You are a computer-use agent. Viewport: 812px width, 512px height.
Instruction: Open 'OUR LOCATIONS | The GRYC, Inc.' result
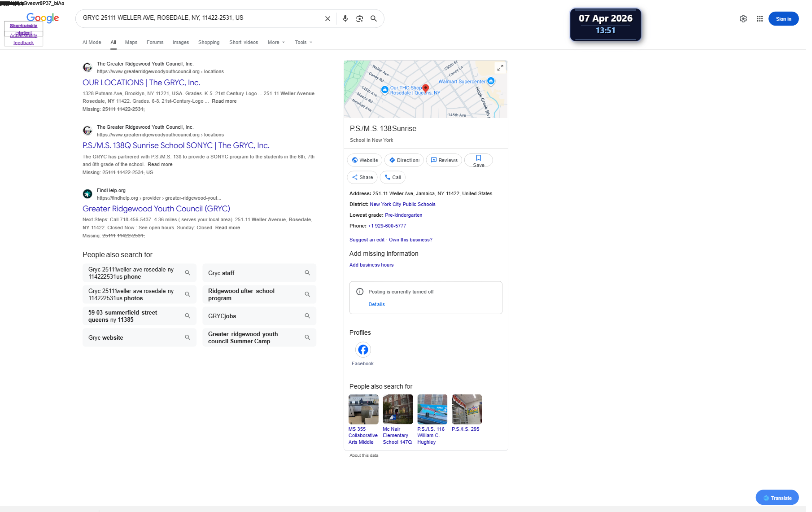click(141, 83)
